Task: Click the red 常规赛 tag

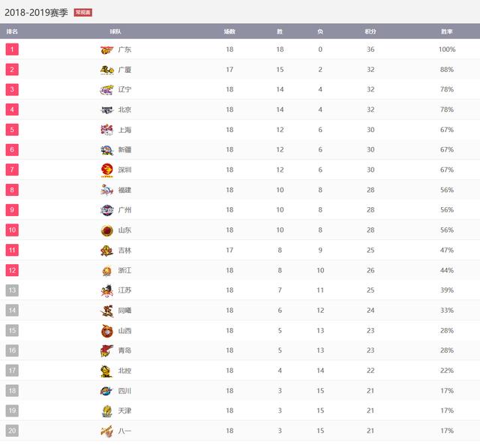Action: coord(83,13)
